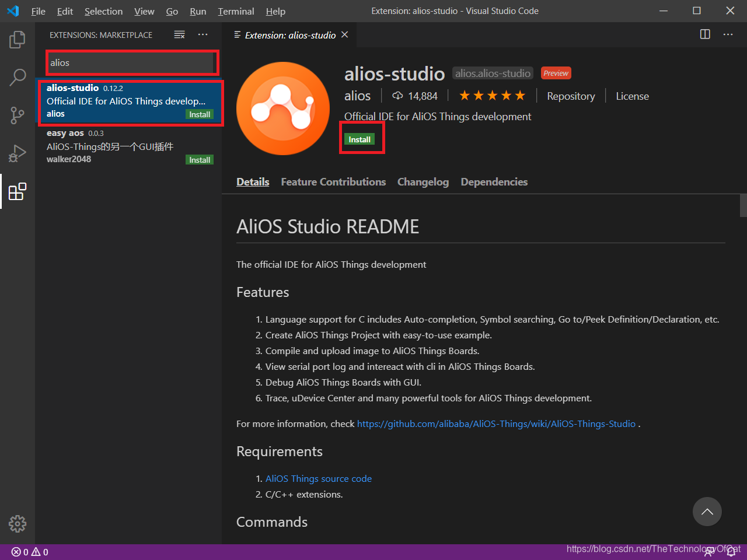The width and height of the screenshot is (747, 560).
Task: Open notifications bell in status bar
Action: click(731, 552)
